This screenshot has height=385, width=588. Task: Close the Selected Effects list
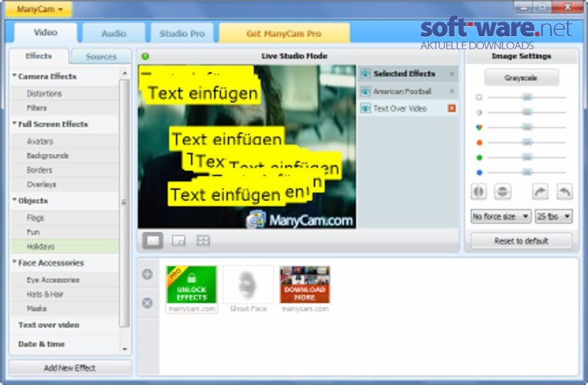coord(452,74)
